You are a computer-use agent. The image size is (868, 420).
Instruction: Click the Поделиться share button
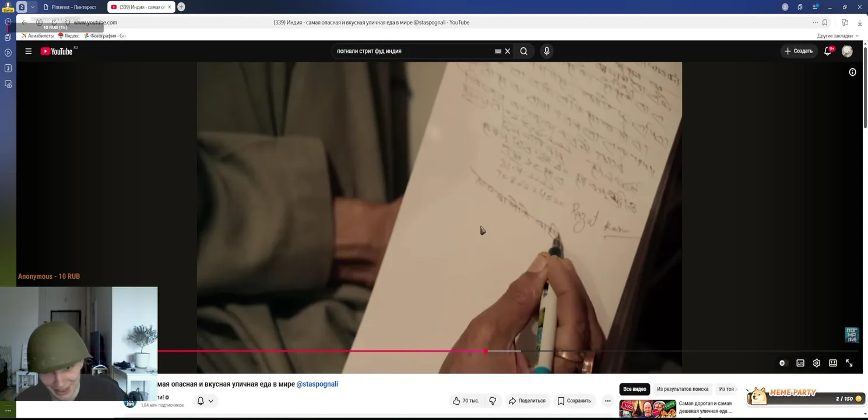click(527, 401)
